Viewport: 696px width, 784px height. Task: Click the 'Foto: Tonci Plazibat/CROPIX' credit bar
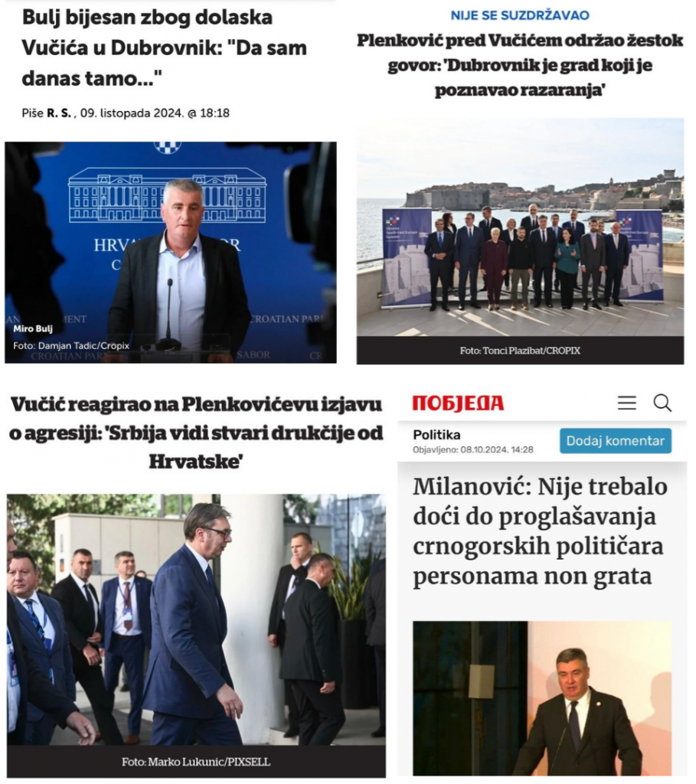click(520, 351)
